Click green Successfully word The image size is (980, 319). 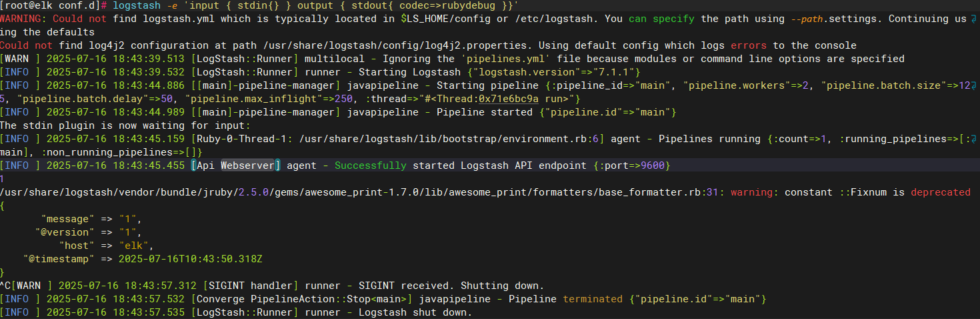371,166
